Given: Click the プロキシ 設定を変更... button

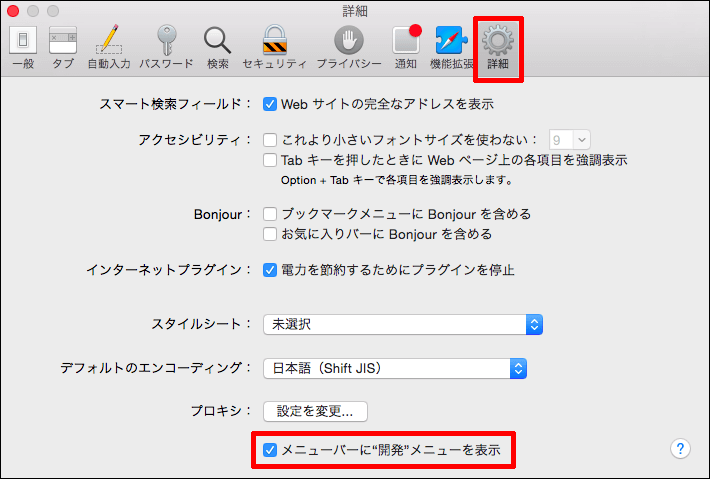Looking at the screenshot, I should [315, 411].
